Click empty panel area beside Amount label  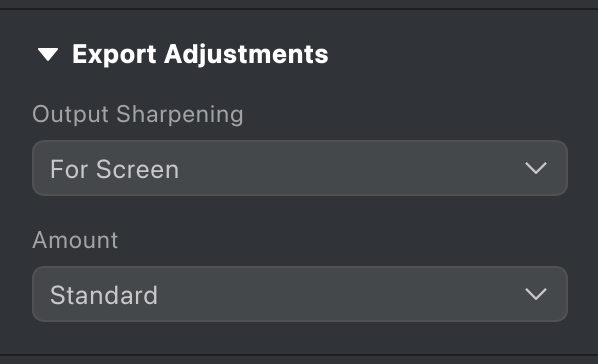point(343,240)
